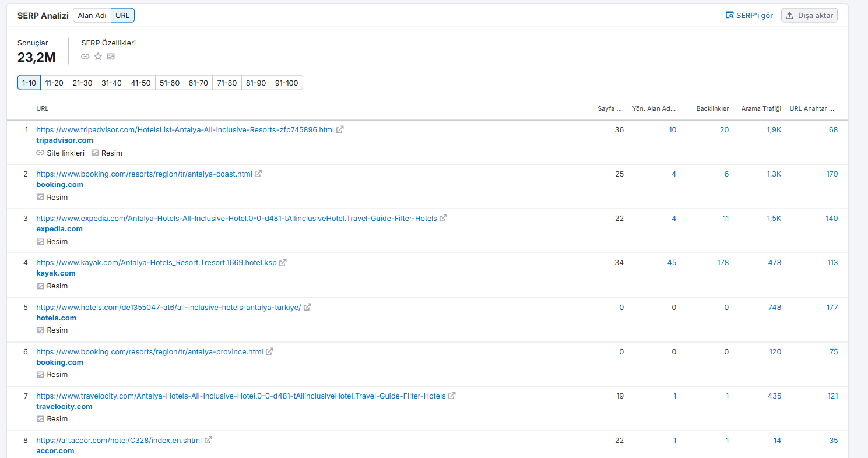
Task: Click the link icon under SERP Özellikleri
Action: click(85, 57)
